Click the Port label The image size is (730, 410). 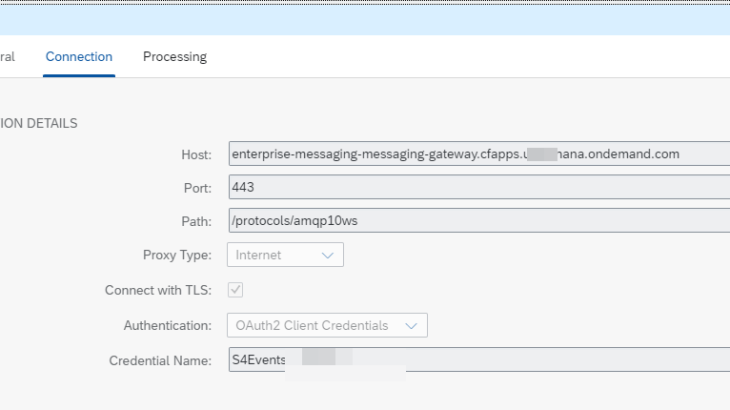pos(197,187)
